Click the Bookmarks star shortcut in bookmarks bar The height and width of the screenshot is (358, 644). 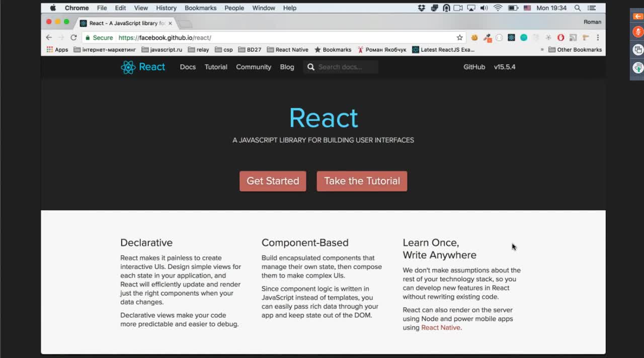click(x=333, y=50)
